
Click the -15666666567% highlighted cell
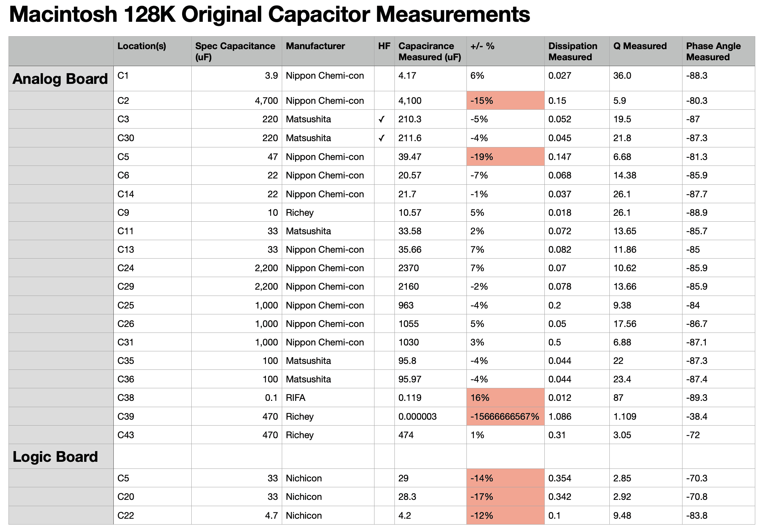[506, 416]
